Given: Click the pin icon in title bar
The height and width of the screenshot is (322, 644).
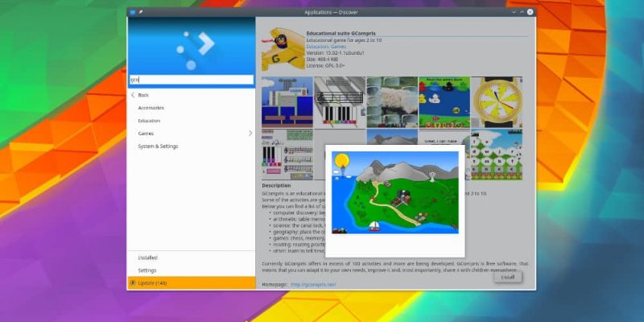Looking at the screenshot, I should coord(140,12).
